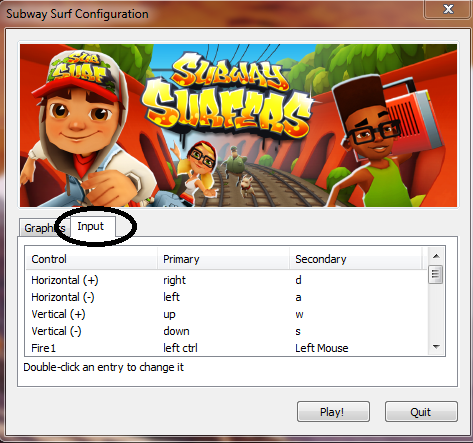The height and width of the screenshot is (443, 473).
Task: Click the scrollbar thumb of controls list
Action: point(436,274)
